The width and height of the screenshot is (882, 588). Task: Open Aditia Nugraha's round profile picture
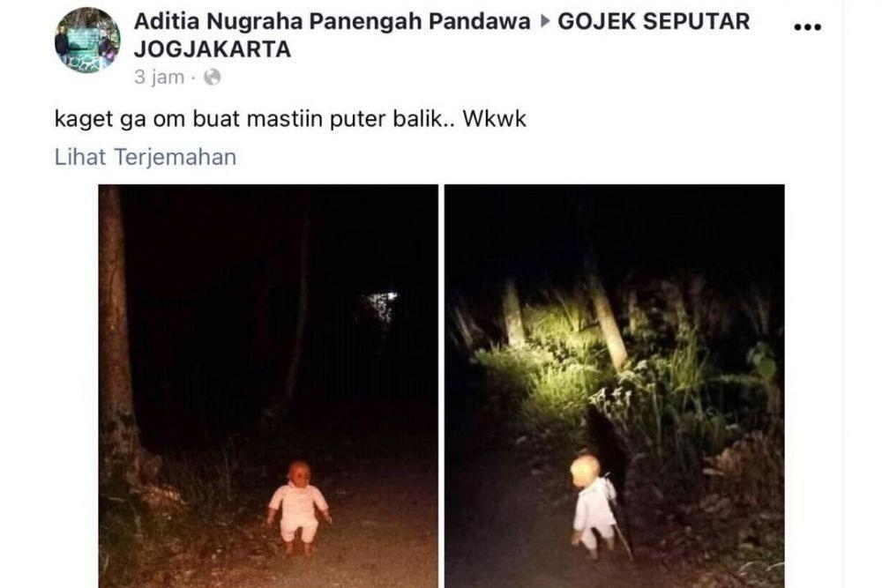tap(87, 41)
